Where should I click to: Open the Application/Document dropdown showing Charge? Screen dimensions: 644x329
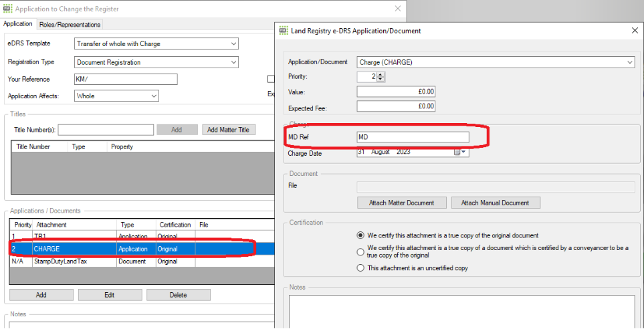(x=496, y=62)
